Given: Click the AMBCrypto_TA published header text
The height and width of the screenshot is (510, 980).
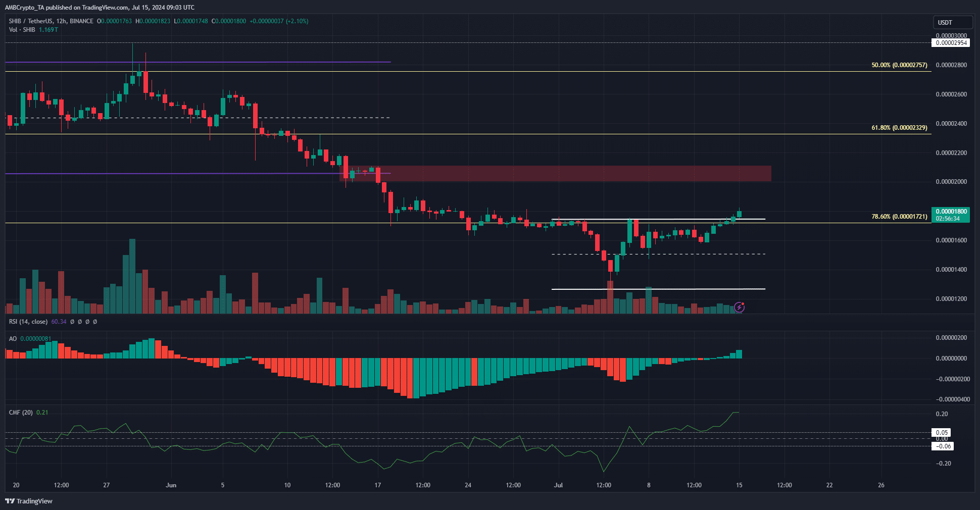Looking at the screenshot, I should pos(100,8).
